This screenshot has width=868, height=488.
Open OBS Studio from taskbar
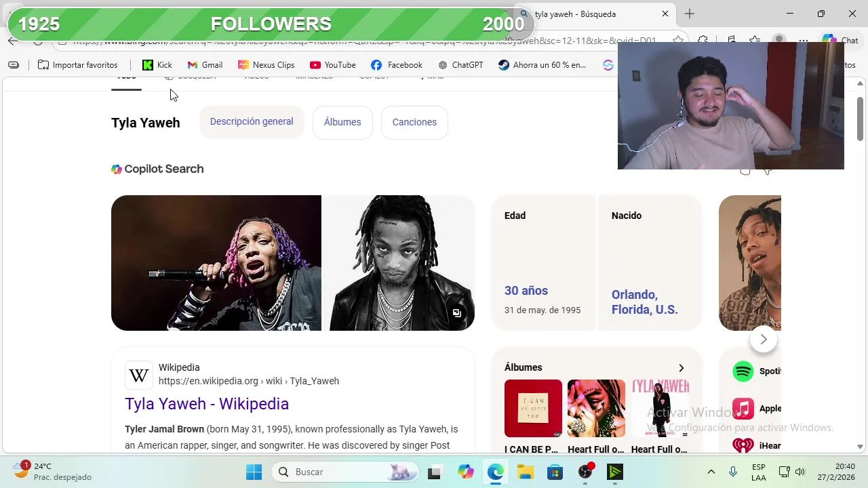point(585,472)
